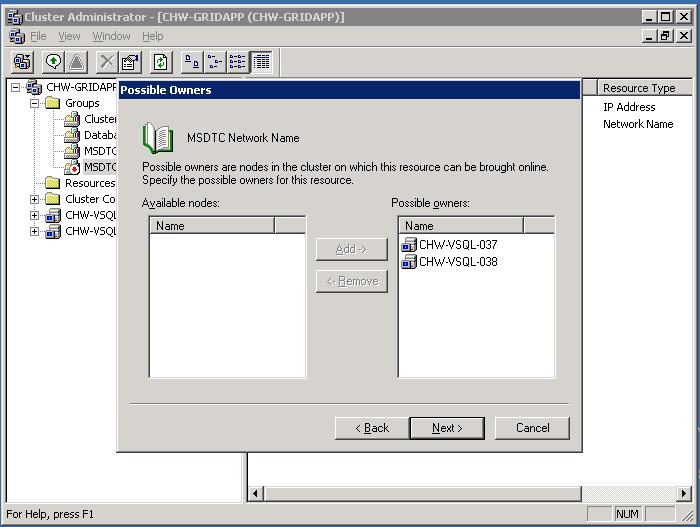Click the Resources folder icon in tree

(x=52, y=183)
